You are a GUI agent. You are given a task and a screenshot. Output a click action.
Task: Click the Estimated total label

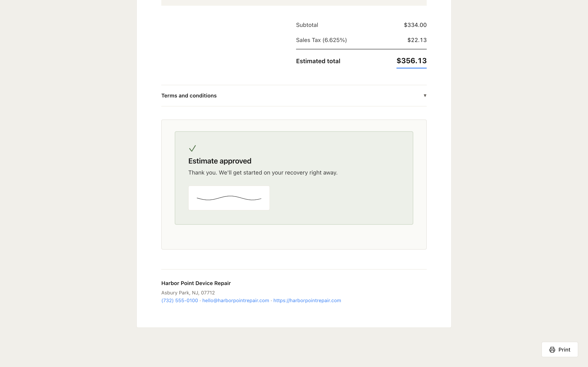point(318,61)
